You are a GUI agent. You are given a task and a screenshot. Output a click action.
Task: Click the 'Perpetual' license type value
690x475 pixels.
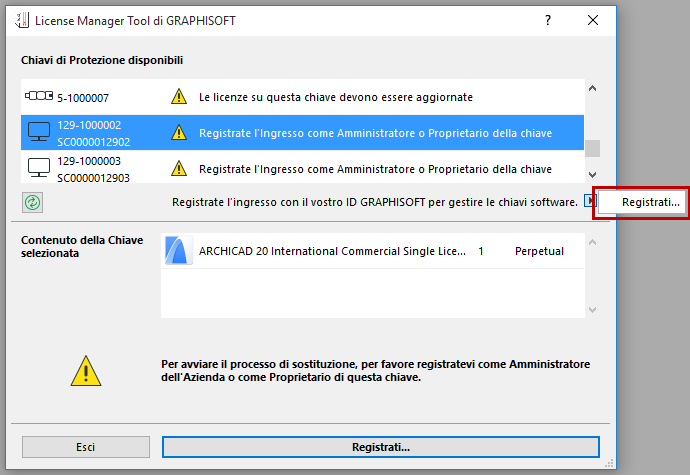click(x=539, y=251)
